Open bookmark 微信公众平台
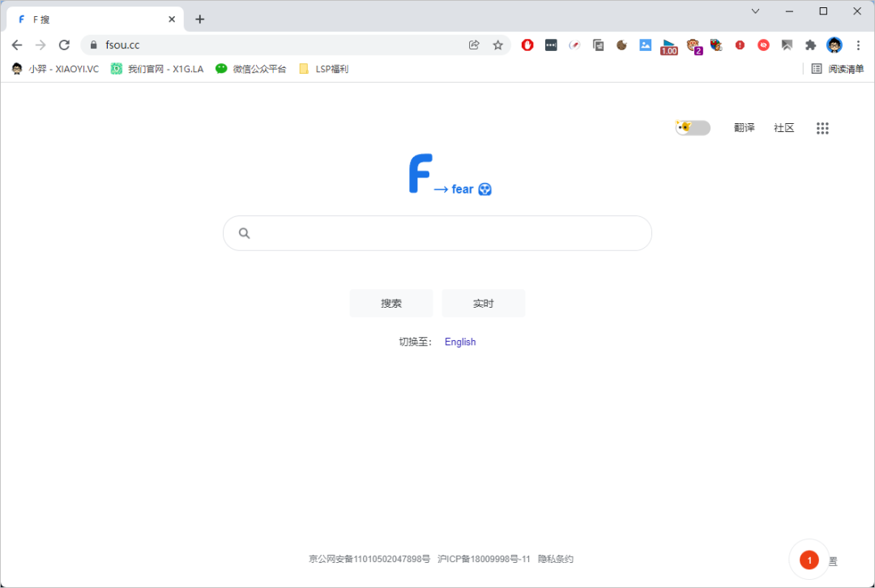The width and height of the screenshot is (875, 588). (x=251, y=69)
